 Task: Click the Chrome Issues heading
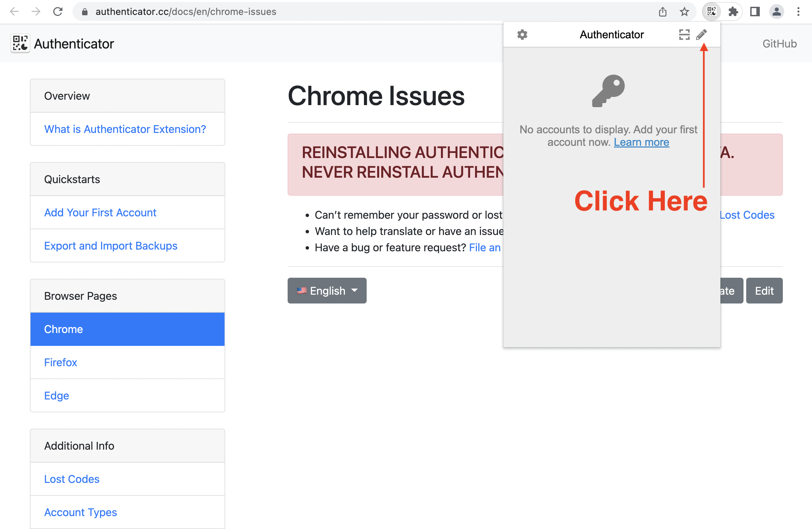pos(376,96)
